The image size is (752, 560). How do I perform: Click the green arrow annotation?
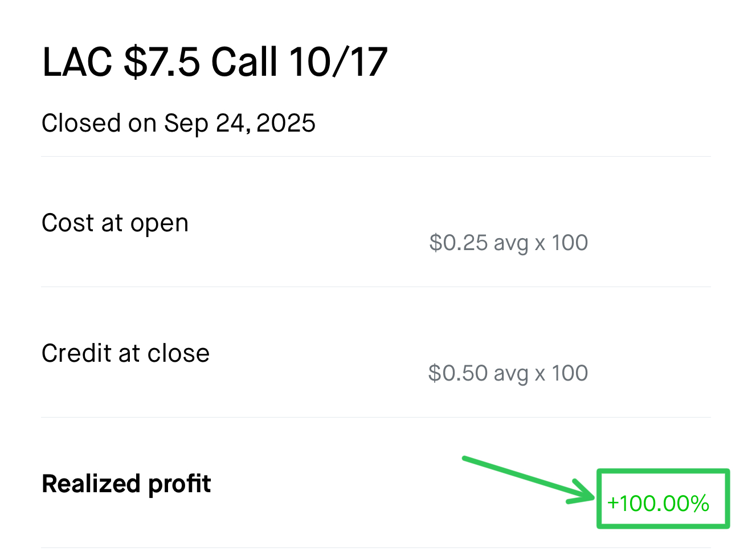click(527, 479)
